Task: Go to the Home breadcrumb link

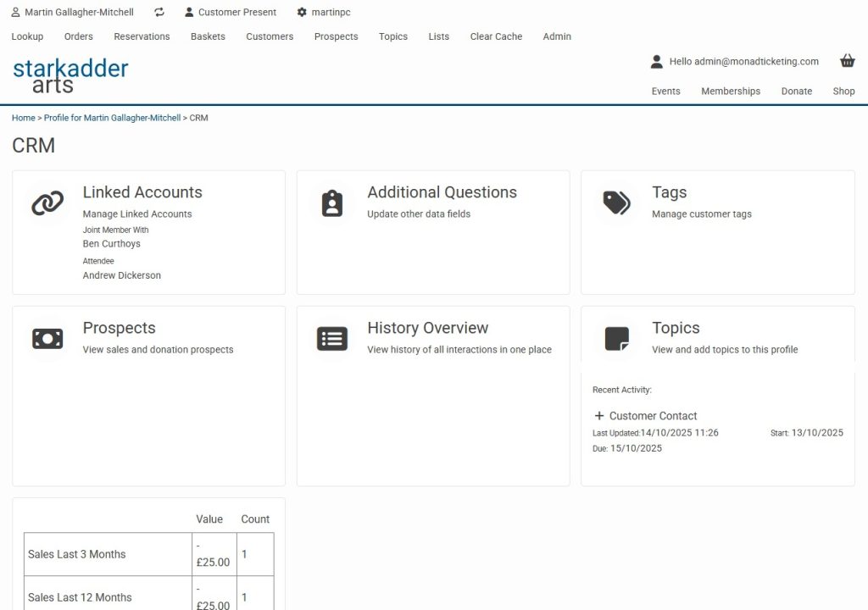Action: tap(23, 118)
